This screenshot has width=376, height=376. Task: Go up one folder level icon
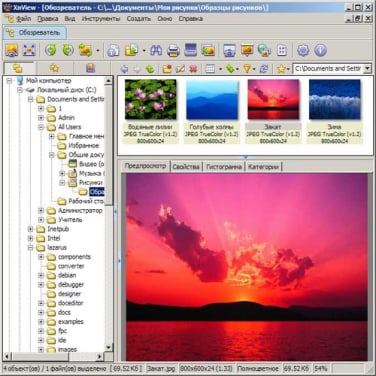pyautogui.click(x=150, y=69)
